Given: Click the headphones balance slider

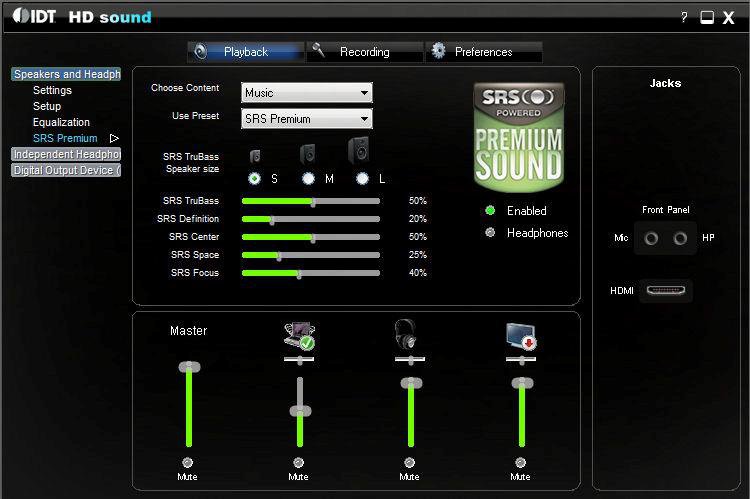Looking at the screenshot, I should pyautogui.click(x=410, y=359).
